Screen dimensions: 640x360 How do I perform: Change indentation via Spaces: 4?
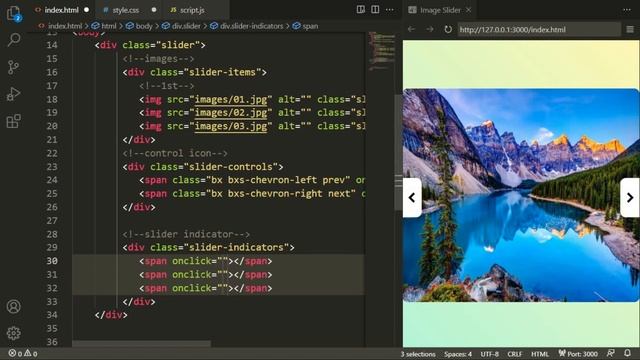click(458, 354)
